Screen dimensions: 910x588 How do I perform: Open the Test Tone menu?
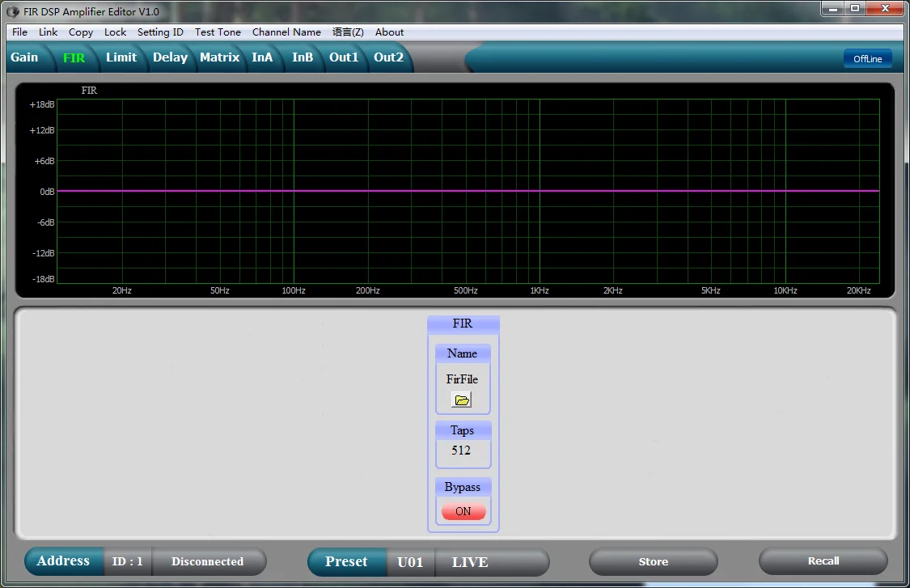click(x=218, y=32)
